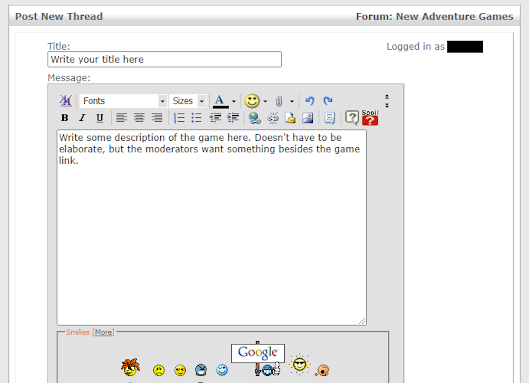
Task: Click the paperclip attachments icon
Action: pyautogui.click(x=279, y=101)
